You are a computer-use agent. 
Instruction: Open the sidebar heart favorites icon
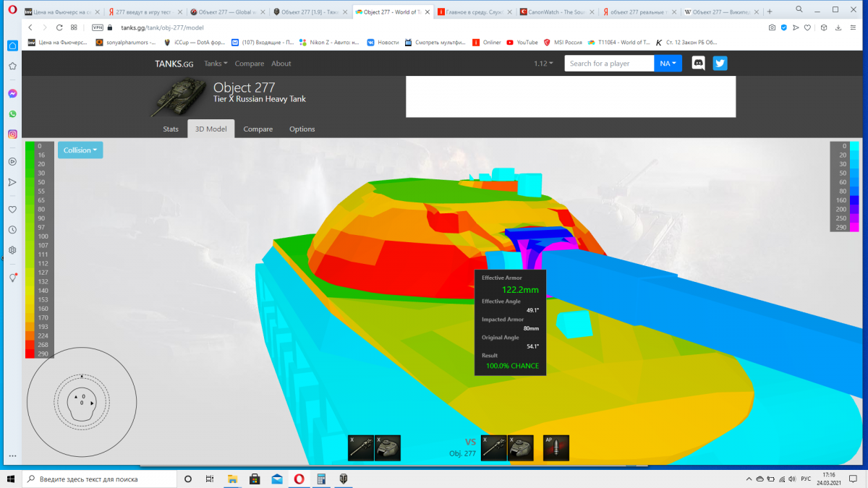coord(12,210)
